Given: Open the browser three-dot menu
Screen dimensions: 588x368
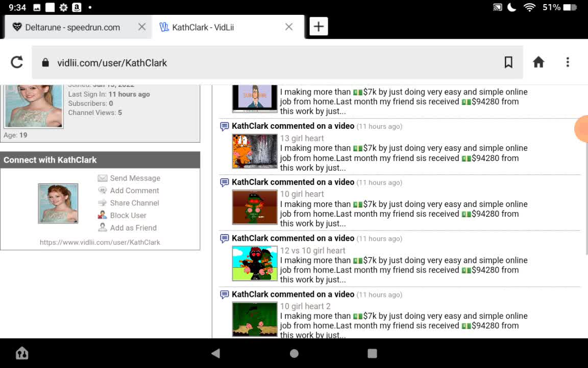Looking at the screenshot, I should coord(568,62).
